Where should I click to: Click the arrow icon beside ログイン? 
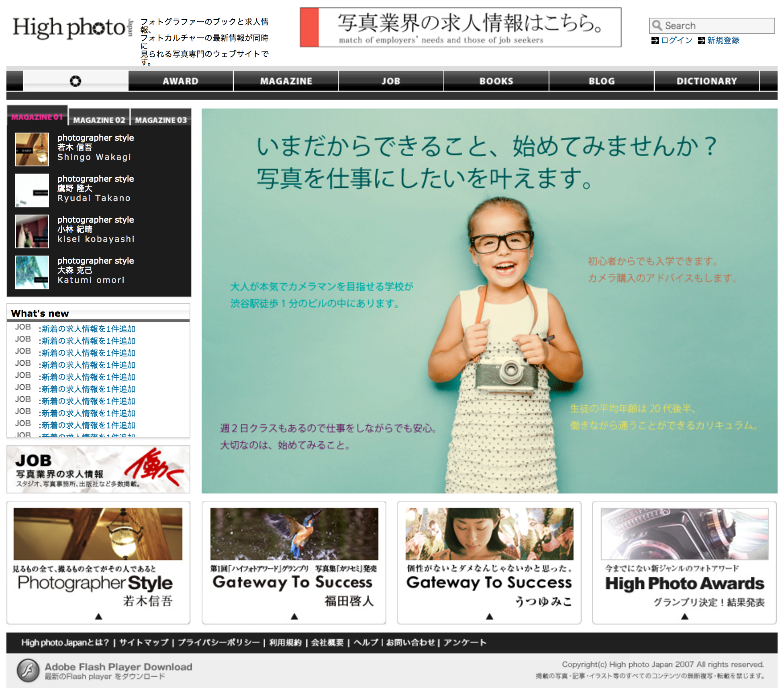point(655,40)
